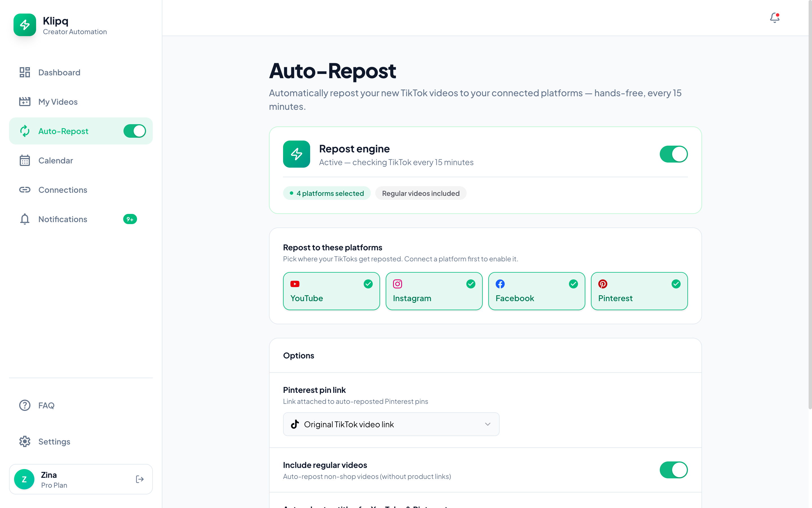Click the TikTok icon in dropdown
The height and width of the screenshot is (508, 812).
point(295,424)
